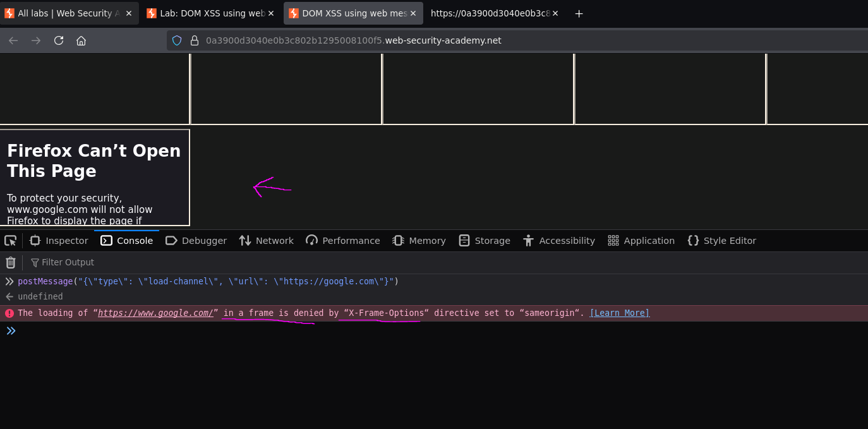Click the 'undefined' console result
Image resolution: width=868 pixels, height=429 pixels.
(x=40, y=296)
